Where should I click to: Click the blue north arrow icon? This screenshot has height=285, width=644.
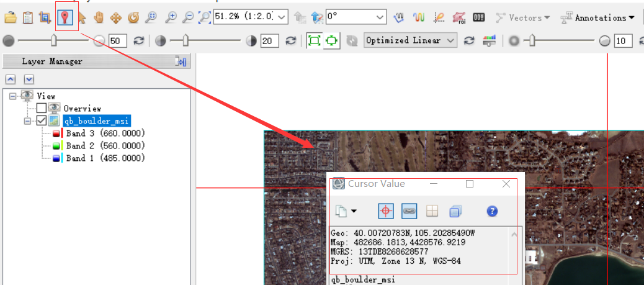[317, 17]
